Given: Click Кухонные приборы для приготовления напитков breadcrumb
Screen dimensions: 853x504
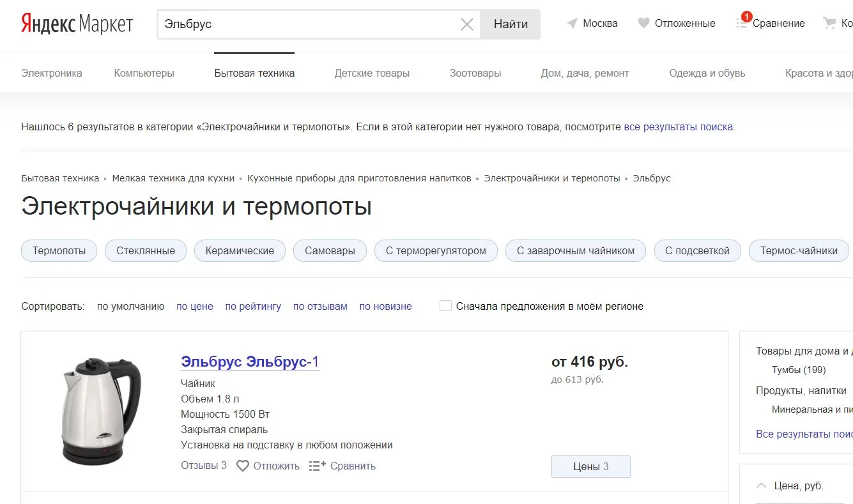Looking at the screenshot, I should [x=359, y=178].
